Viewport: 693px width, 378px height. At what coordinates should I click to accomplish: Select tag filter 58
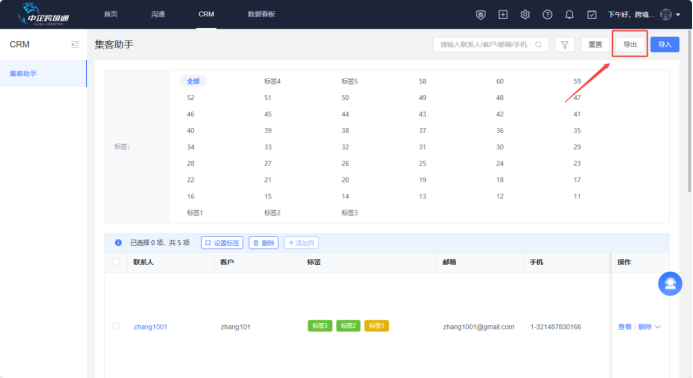(423, 81)
